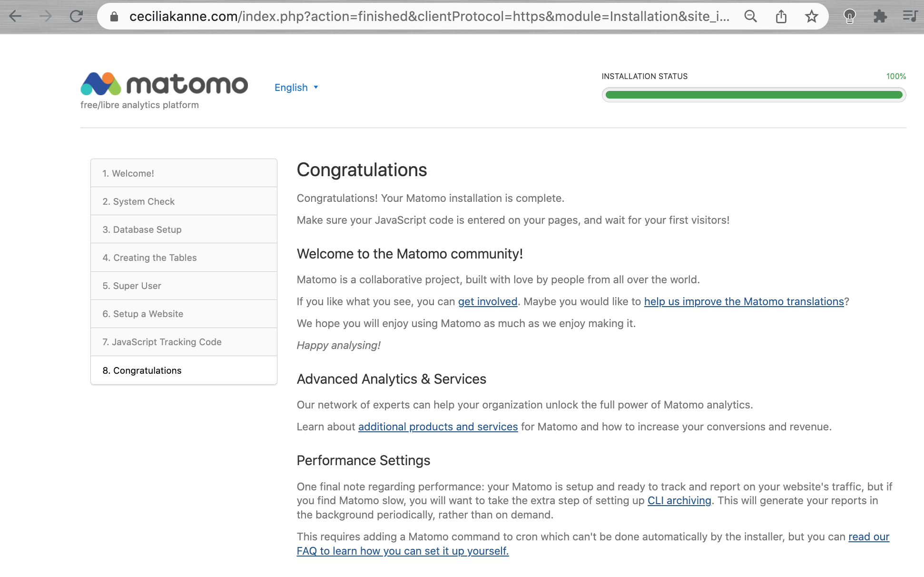Click the 100% status text

click(896, 76)
